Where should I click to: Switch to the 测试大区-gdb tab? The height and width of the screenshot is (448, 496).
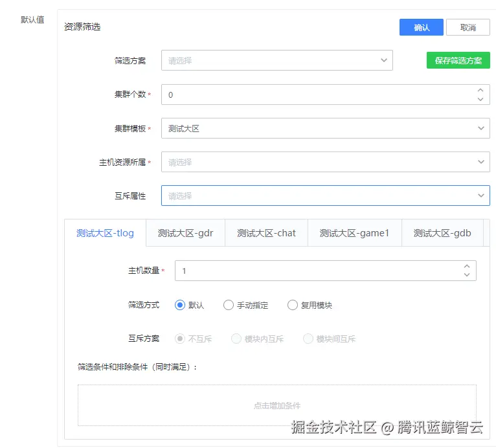442,233
